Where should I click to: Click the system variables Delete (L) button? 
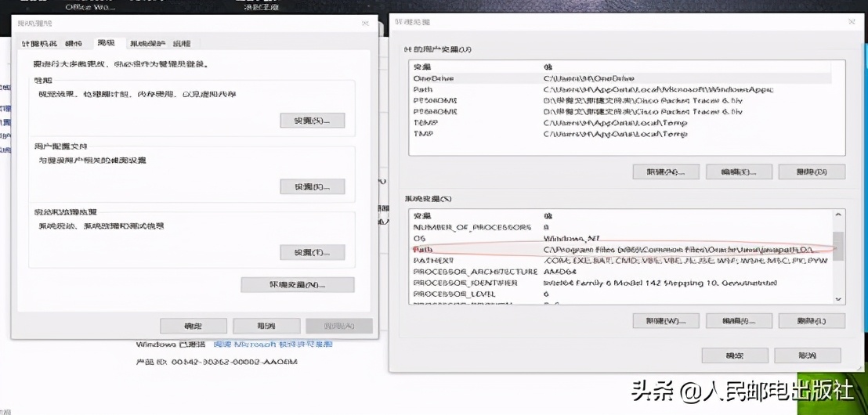[812, 320]
